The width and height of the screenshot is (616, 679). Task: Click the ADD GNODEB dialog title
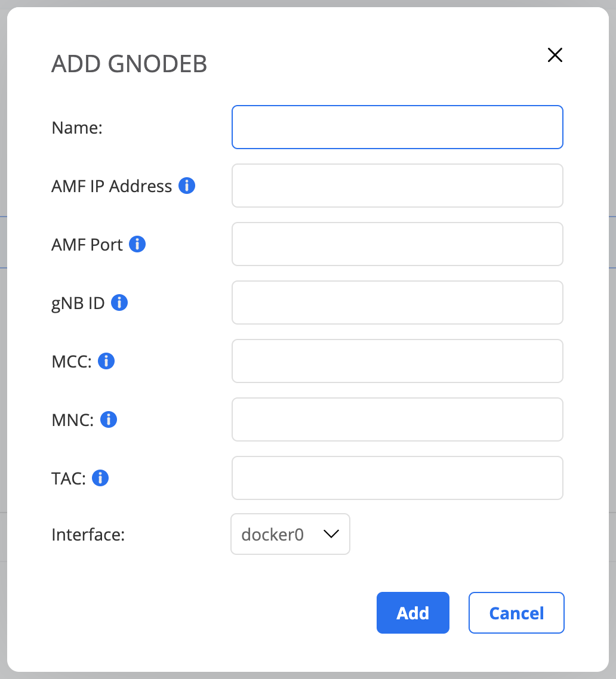click(129, 64)
